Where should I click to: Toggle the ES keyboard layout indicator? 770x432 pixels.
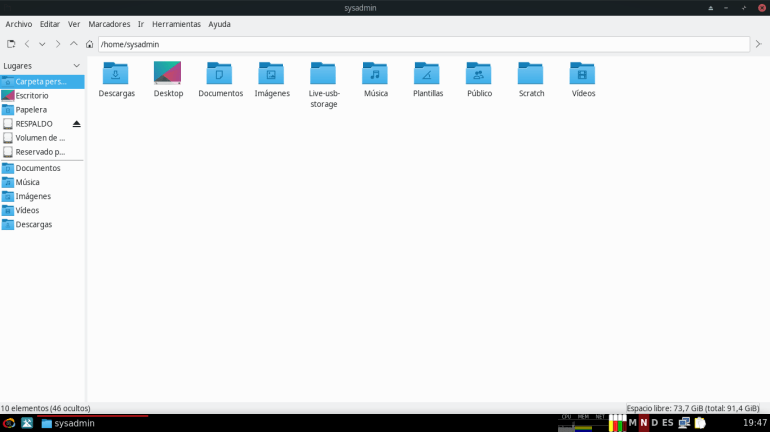tap(667, 423)
